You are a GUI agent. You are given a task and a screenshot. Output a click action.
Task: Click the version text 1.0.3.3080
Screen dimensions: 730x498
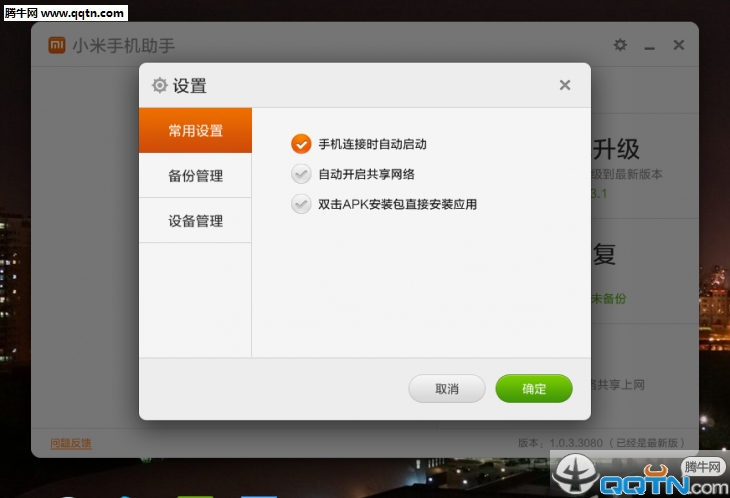coord(576,443)
